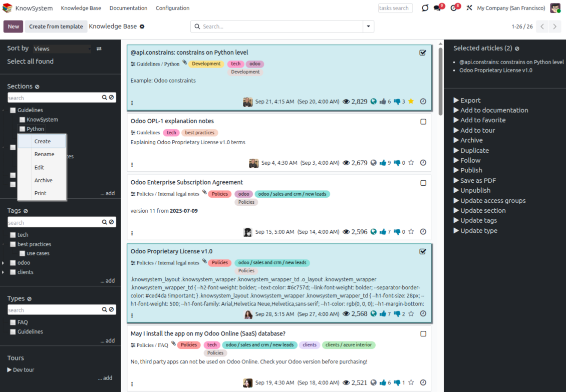Clear Types selection with the reset icon

click(x=29, y=299)
